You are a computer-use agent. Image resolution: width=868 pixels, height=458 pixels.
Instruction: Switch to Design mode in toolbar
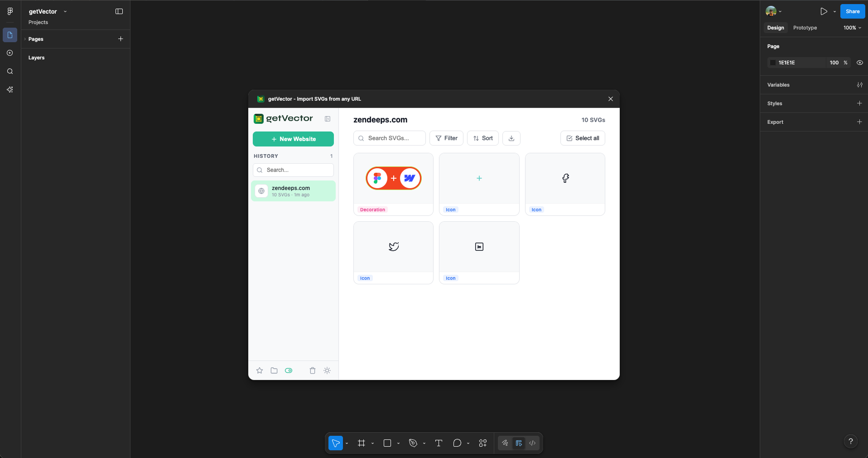click(x=519, y=443)
